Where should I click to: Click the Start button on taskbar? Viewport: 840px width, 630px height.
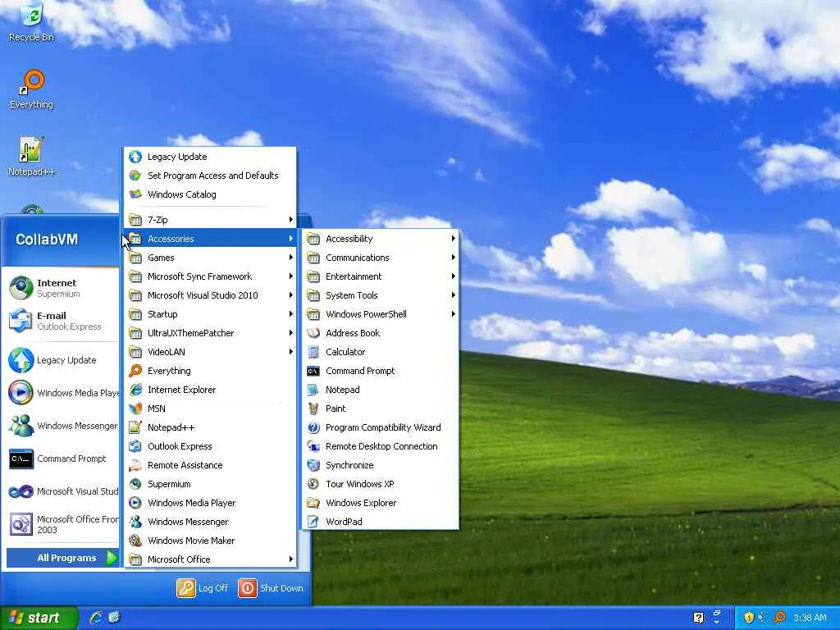[x=39, y=618]
